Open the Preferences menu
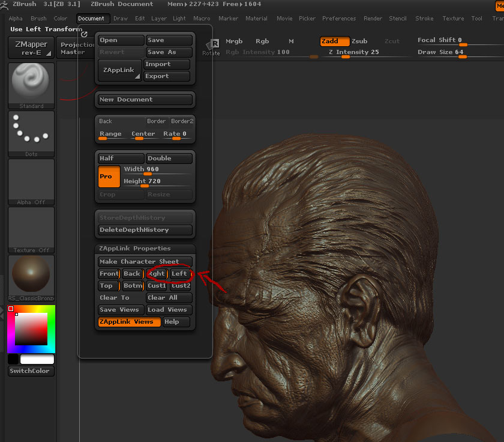 339,19
